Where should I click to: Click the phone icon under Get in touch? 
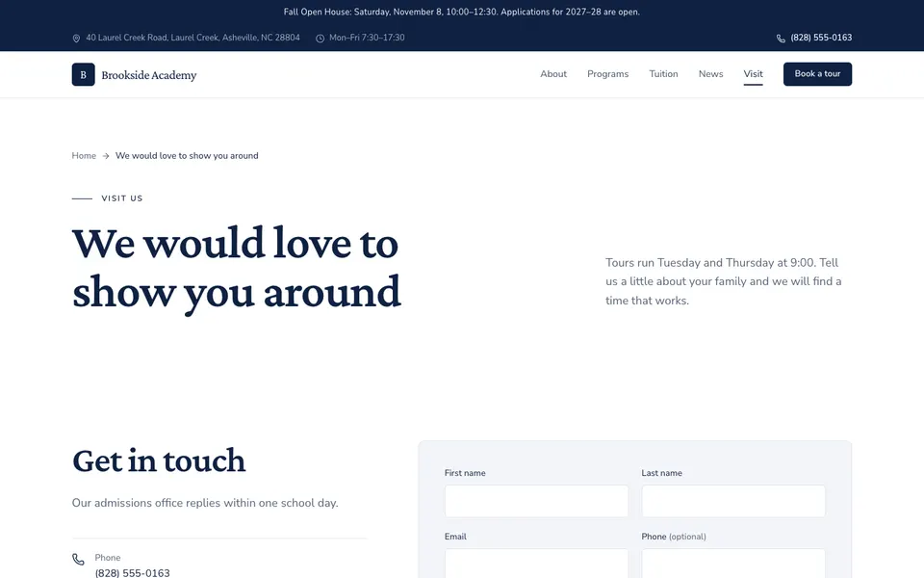[78, 559]
